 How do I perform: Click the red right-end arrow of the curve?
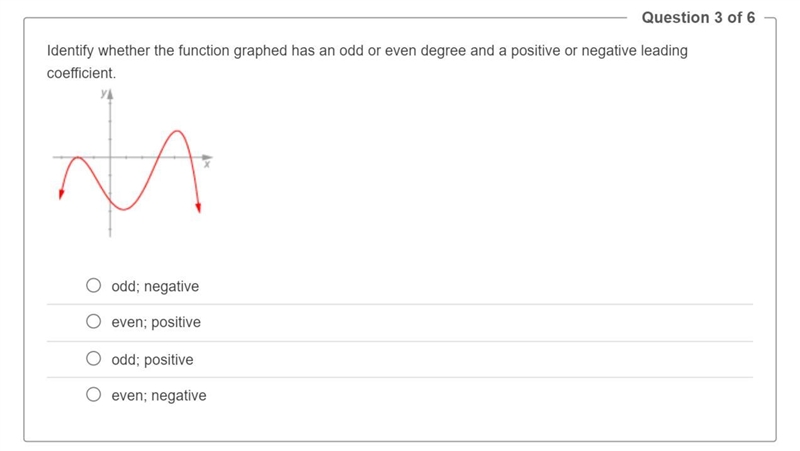tap(198, 207)
